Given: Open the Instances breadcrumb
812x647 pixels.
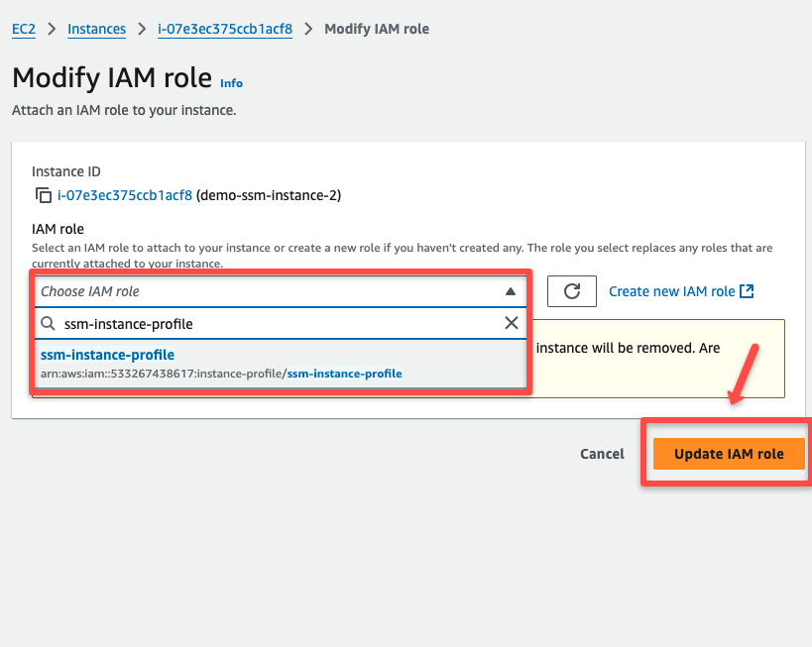Looking at the screenshot, I should click(96, 29).
